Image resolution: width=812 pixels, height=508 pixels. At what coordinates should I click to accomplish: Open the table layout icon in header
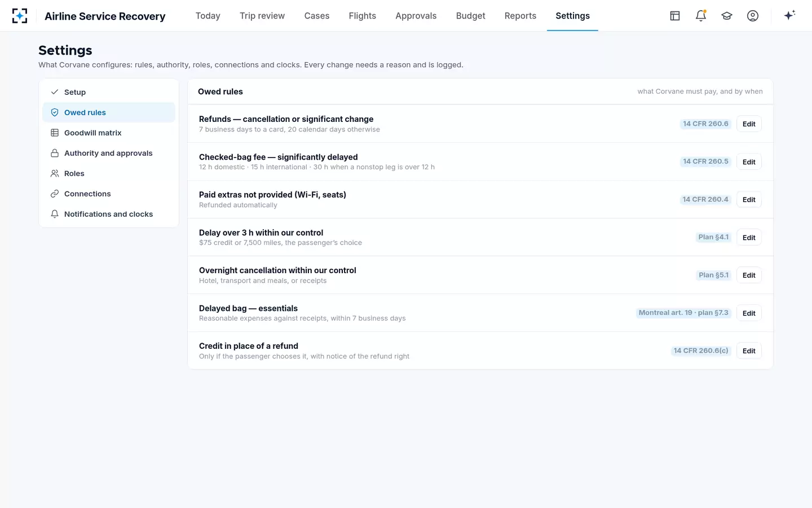point(675,16)
